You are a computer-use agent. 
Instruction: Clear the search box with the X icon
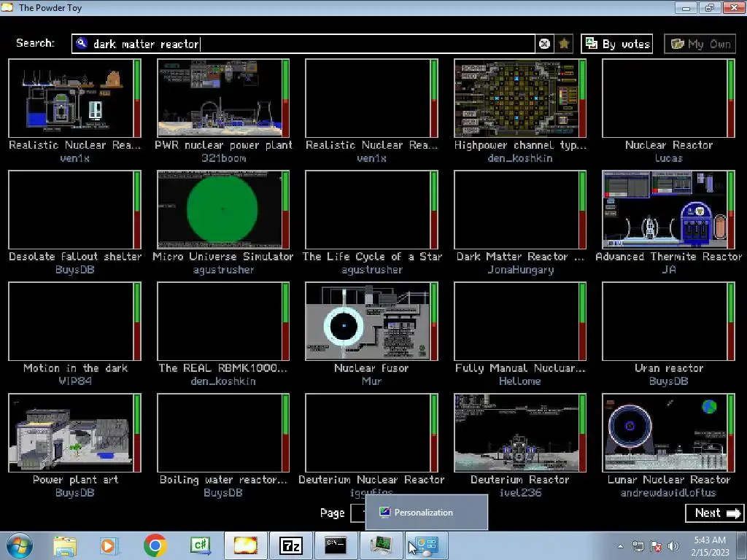click(x=544, y=44)
